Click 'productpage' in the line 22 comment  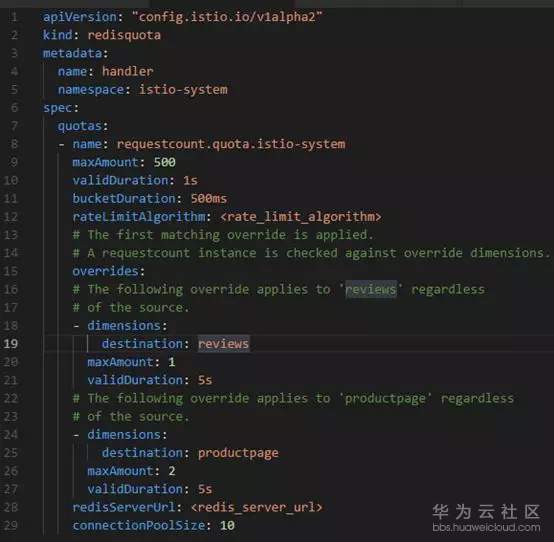pos(386,398)
